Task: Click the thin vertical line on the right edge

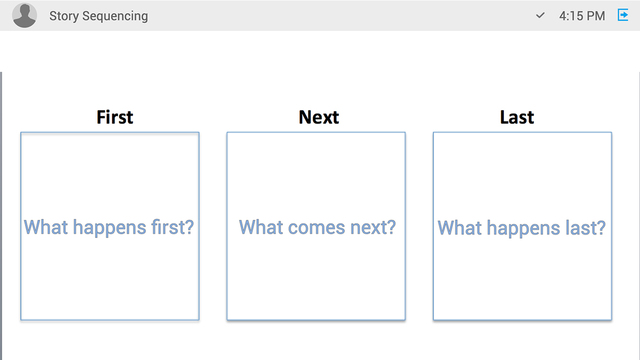Action: pyautogui.click(x=639, y=216)
